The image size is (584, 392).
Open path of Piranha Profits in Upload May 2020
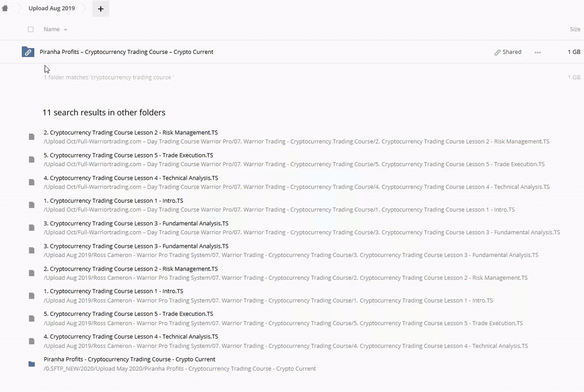tap(180, 369)
